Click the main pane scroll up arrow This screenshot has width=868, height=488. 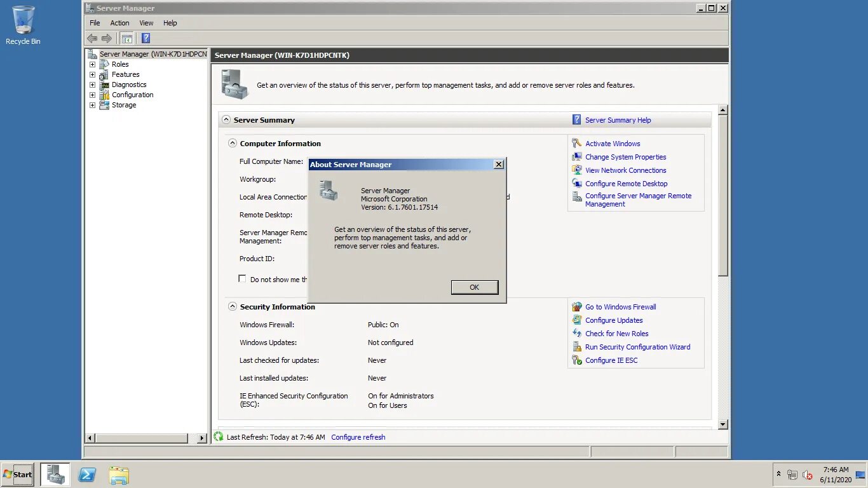pos(722,111)
